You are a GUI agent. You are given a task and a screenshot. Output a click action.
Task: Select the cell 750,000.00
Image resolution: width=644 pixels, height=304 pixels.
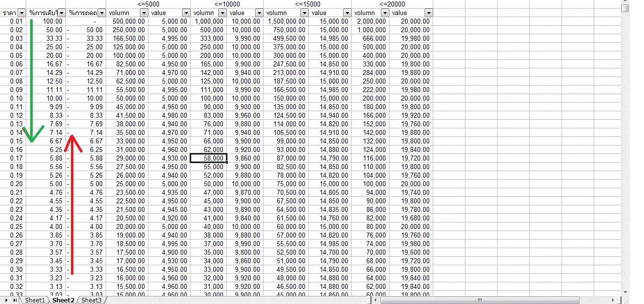point(286,30)
